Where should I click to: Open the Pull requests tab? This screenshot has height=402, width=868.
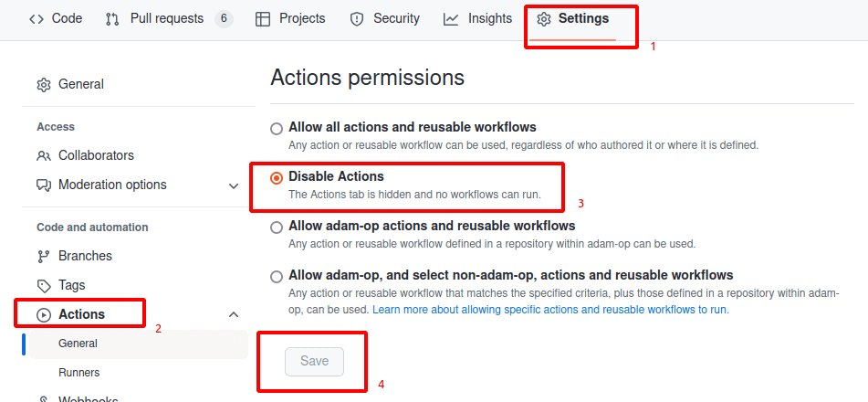(x=167, y=19)
